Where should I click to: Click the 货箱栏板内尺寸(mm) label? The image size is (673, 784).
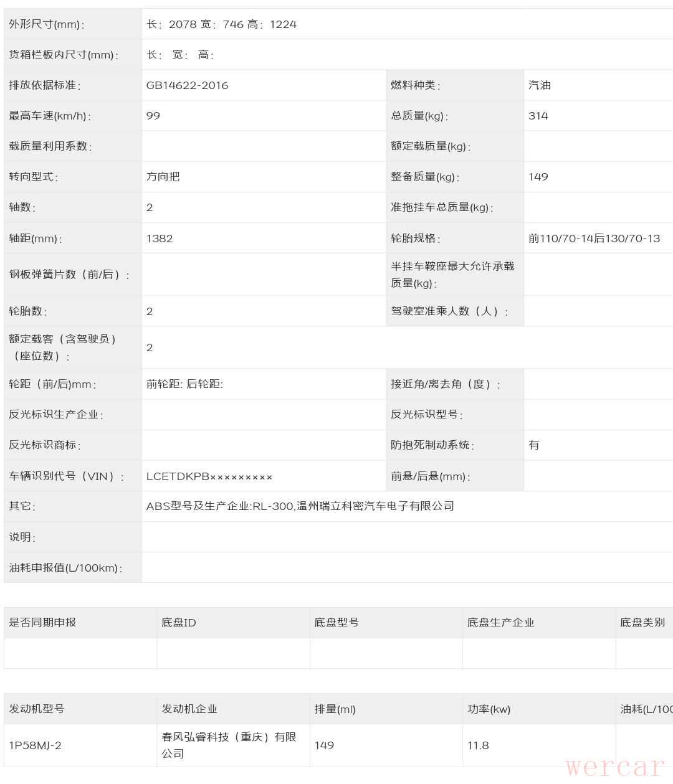tap(63, 55)
